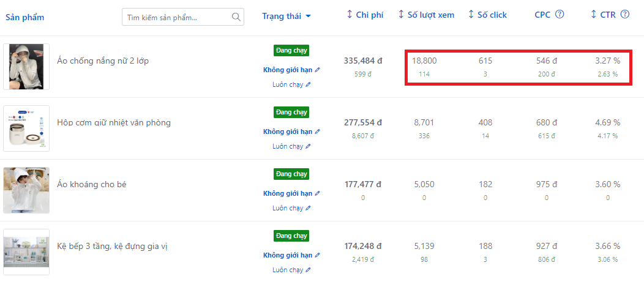Edit schedule pencil for Hộp cơm giữ nhiệt

308,146
